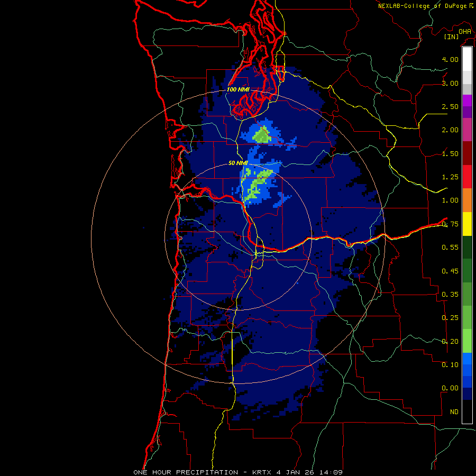Pick the pink legend swatch beside 2.00
This screenshot has height=476, width=476.
tap(467, 130)
